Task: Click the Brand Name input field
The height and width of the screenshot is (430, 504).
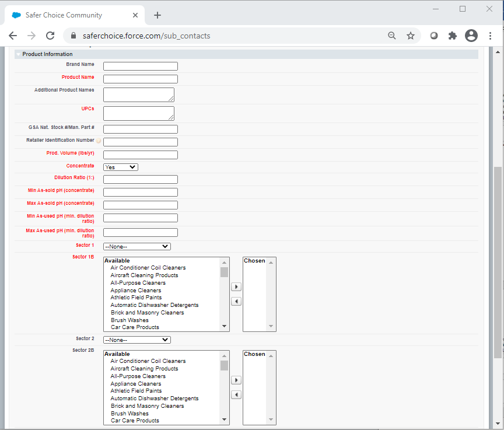Action: [x=140, y=66]
